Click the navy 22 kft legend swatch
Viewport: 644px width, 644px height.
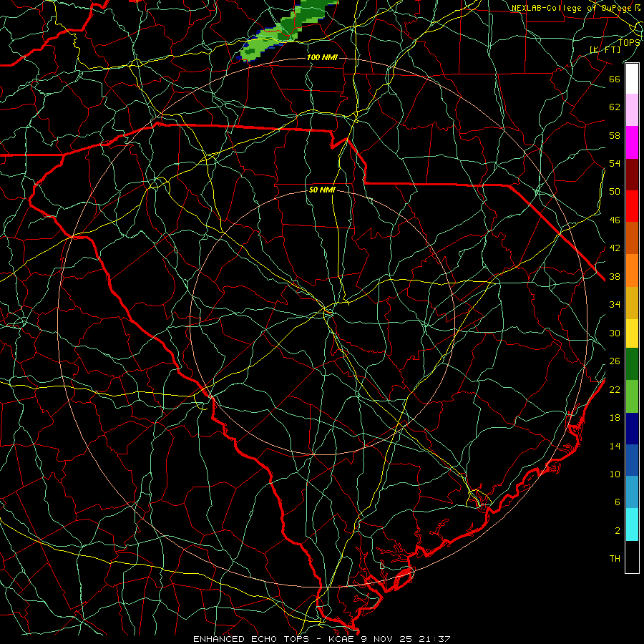pyautogui.click(x=632, y=429)
